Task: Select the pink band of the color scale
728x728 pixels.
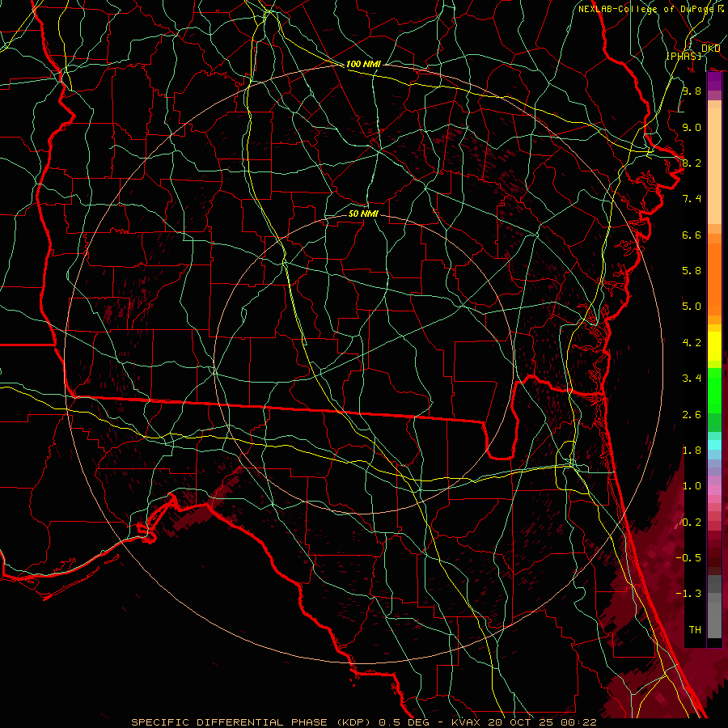Action: (x=714, y=490)
